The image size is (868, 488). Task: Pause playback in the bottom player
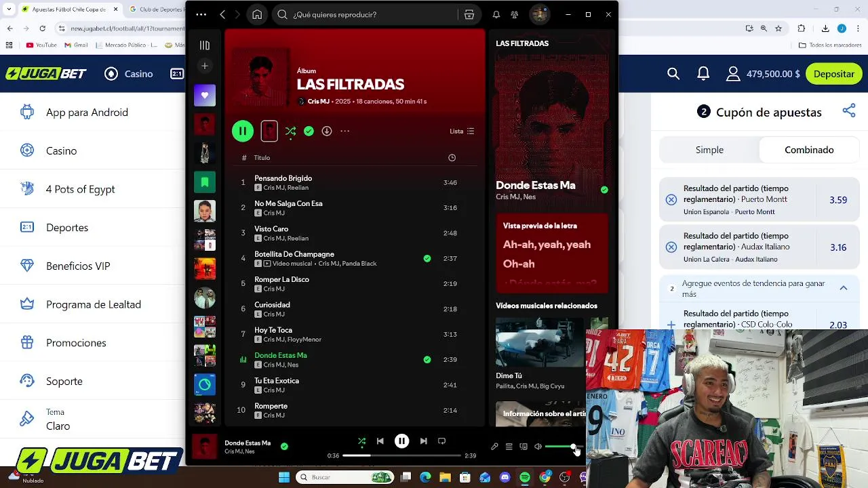401,441
